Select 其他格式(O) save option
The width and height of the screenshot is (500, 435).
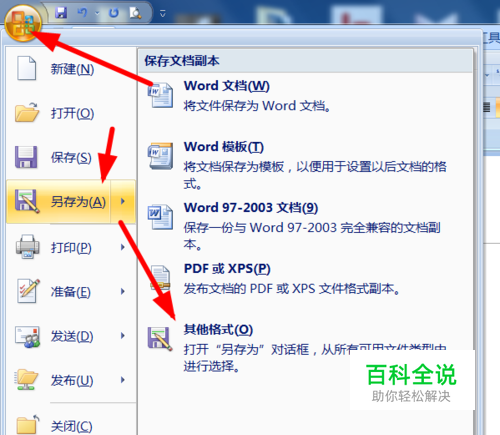(x=305, y=347)
